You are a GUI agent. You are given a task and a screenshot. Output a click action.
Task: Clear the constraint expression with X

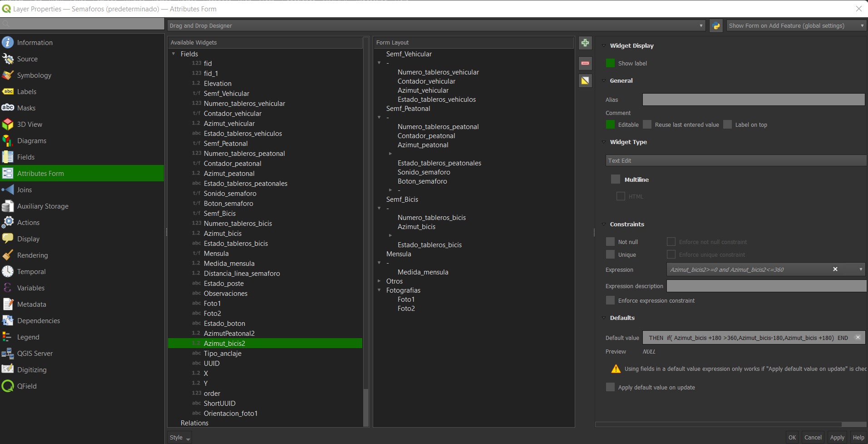[x=835, y=269]
